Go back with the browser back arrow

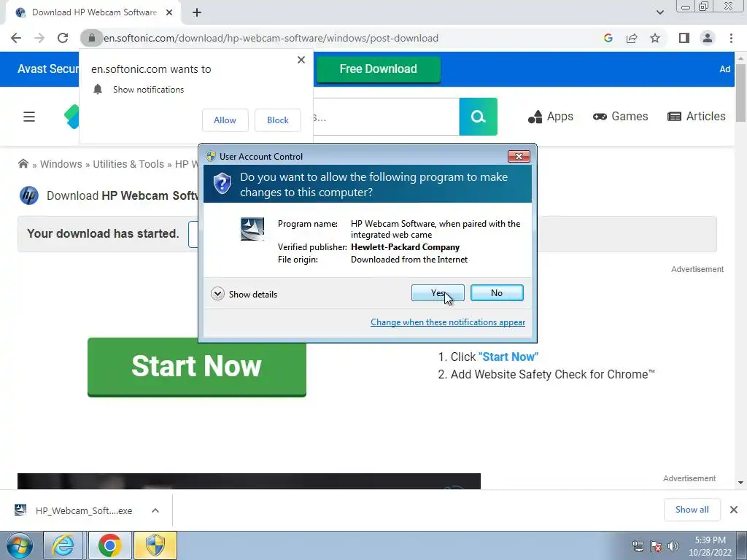[x=16, y=38]
